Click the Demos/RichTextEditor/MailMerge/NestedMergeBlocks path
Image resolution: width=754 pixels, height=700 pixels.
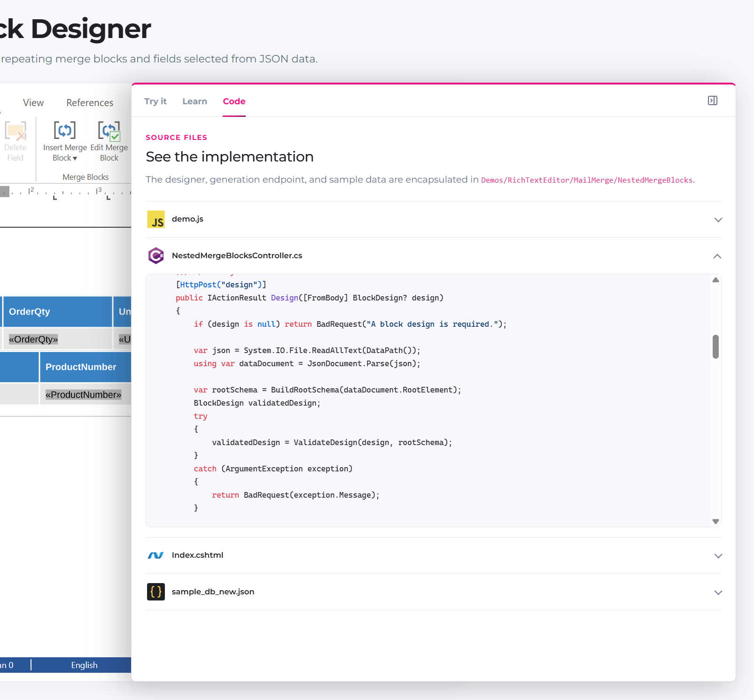(587, 180)
